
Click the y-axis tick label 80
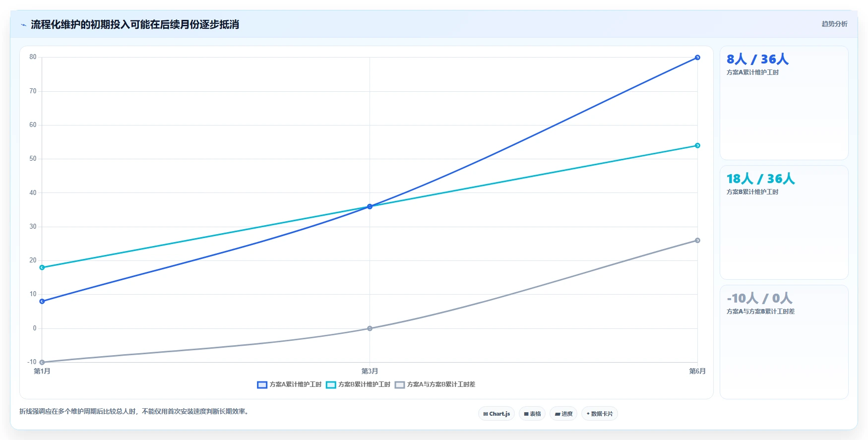pos(33,57)
